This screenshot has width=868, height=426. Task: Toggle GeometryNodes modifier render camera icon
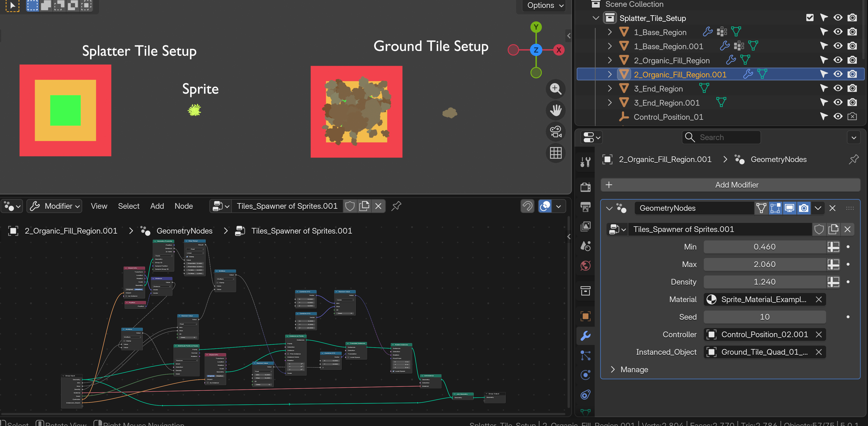tap(804, 208)
